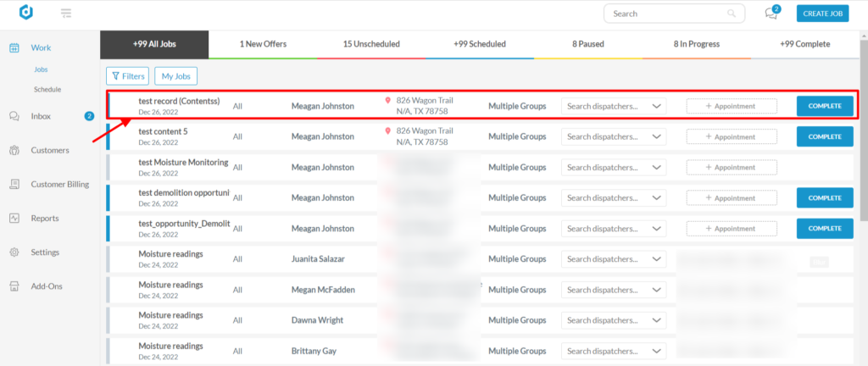Screen dimensions: 868x366
Task: Click the Dispatch logo icon
Action: [x=27, y=14]
